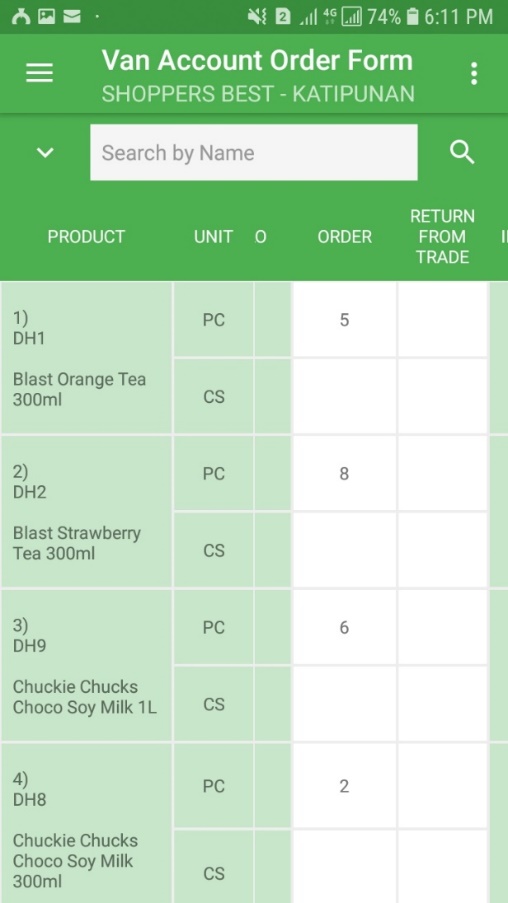The width and height of the screenshot is (508, 903).
Task: Tap return from trade PC cell for DH2
Action: pyautogui.click(x=443, y=473)
